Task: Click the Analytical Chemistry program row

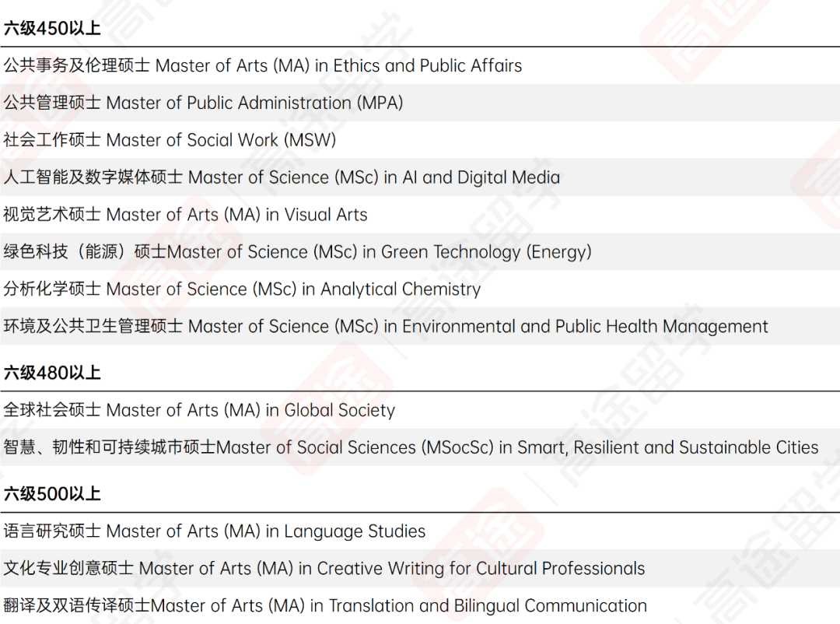Action: click(x=242, y=289)
